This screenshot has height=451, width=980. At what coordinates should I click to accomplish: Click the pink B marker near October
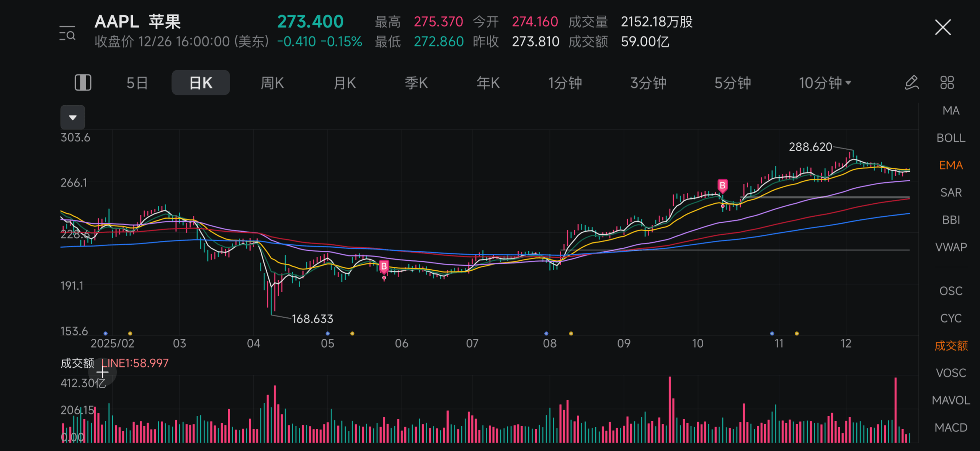point(722,186)
